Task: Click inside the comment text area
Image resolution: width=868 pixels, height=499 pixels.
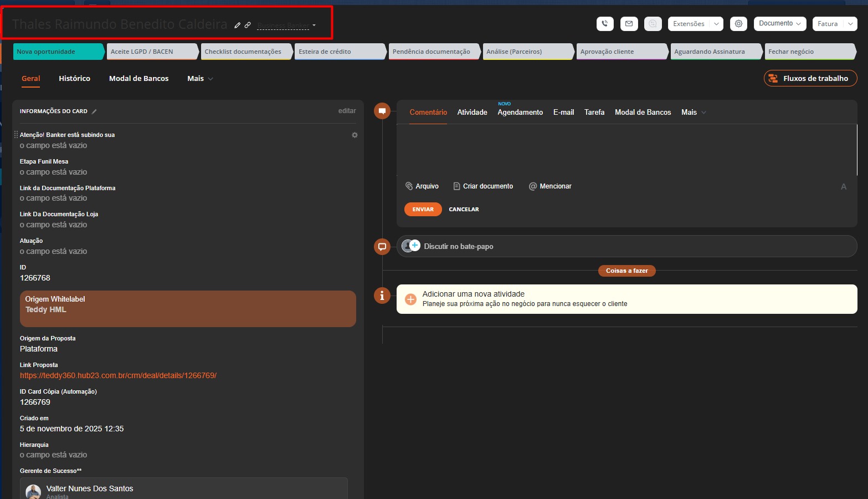Action: (626, 150)
